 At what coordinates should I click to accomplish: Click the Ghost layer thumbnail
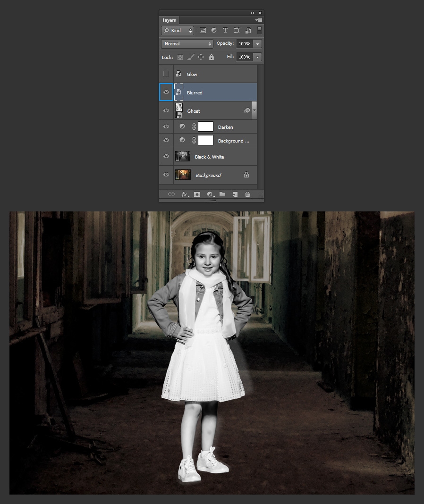coord(179,110)
